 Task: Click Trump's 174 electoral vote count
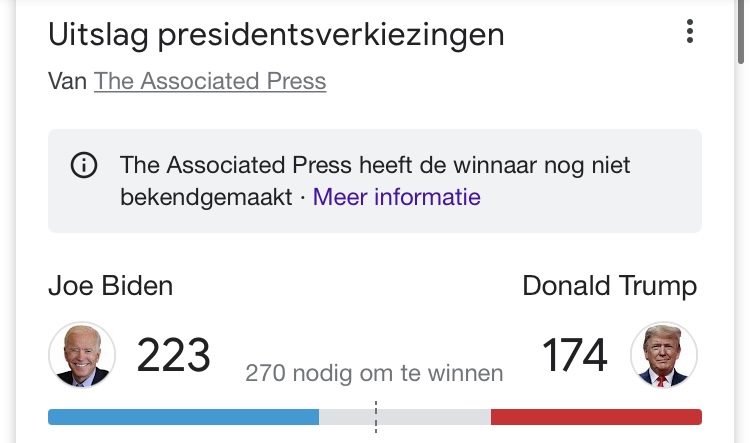pos(574,354)
